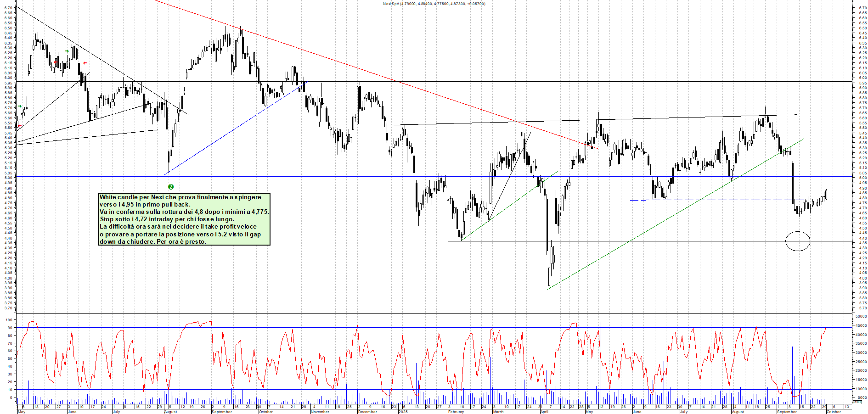Select the March label on the time axis
The image size is (868, 414).
coord(498,412)
